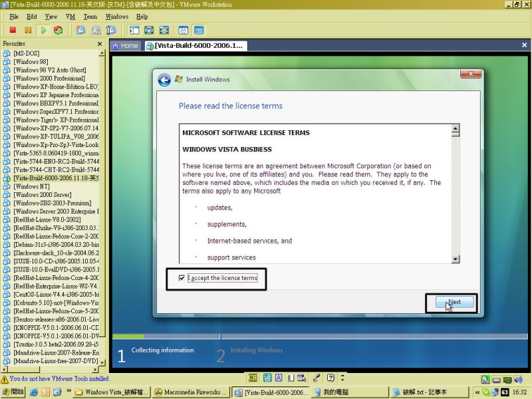Switch to Quick Switch mode icon
The width and height of the screenshot is (532, 399).
(x=164, y=30)
